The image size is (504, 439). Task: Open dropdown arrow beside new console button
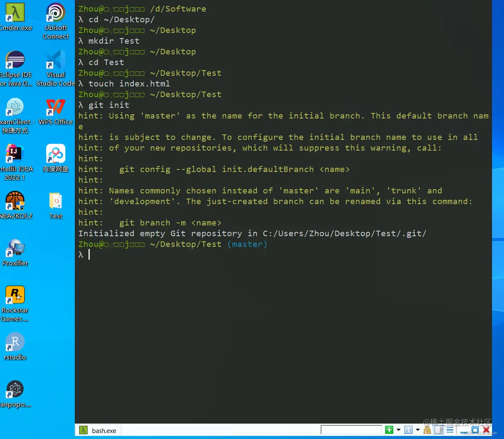point(398,430)
